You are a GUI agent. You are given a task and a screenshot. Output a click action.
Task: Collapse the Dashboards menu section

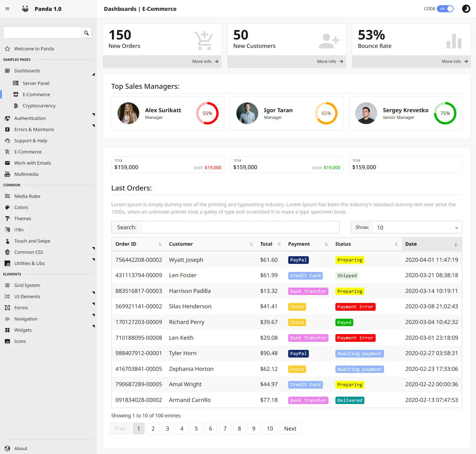coord(93,74)
